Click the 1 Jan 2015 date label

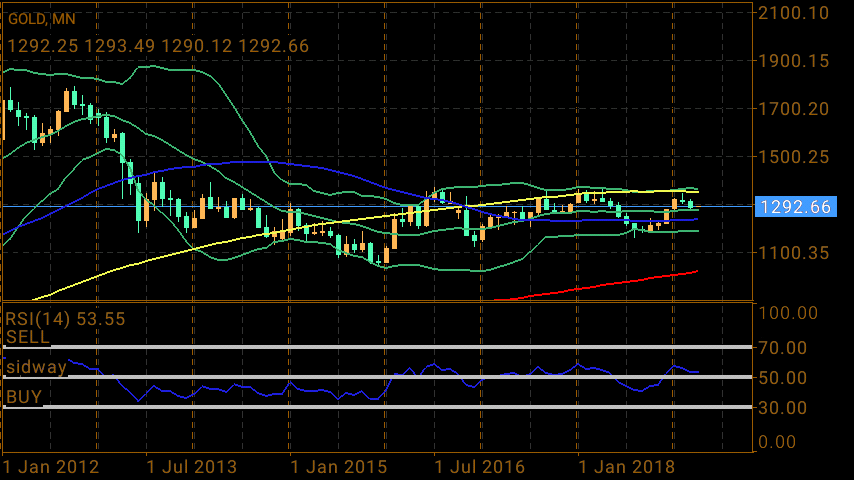(339, 467)
